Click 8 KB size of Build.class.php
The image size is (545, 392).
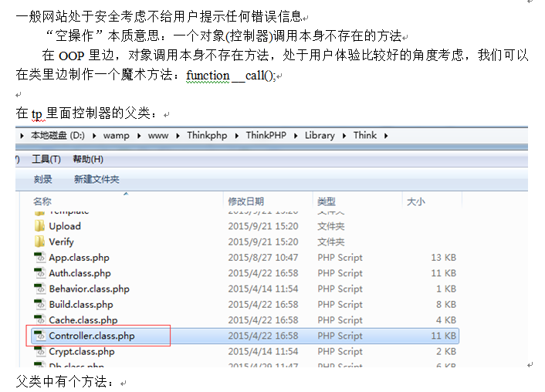click(x=446, y=305)
